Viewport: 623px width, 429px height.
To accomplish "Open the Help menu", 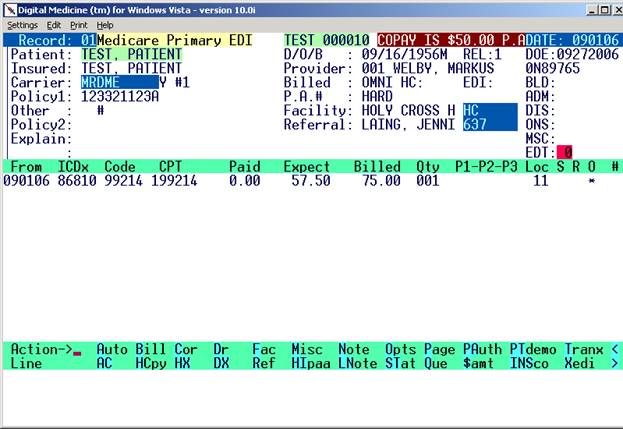I will point(105,24).
